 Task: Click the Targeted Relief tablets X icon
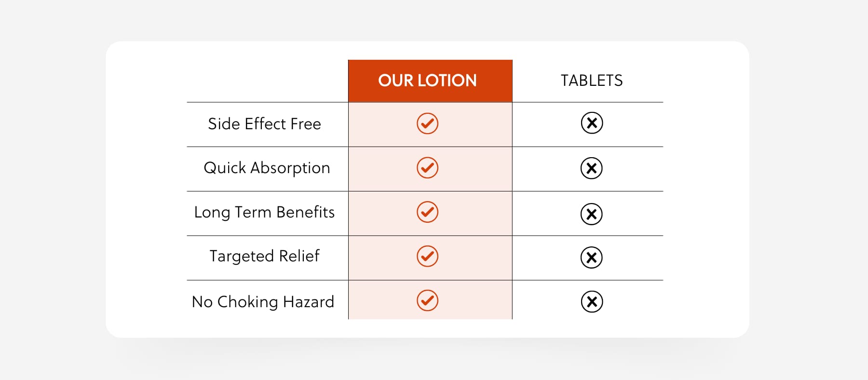coord(592,258)
